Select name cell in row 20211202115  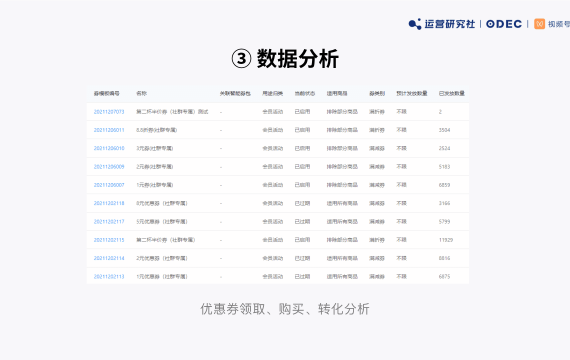166,240
